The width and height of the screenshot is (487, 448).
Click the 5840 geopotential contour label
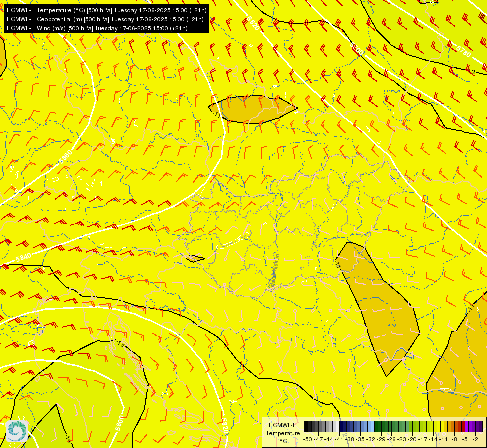(x=23, y=257)
